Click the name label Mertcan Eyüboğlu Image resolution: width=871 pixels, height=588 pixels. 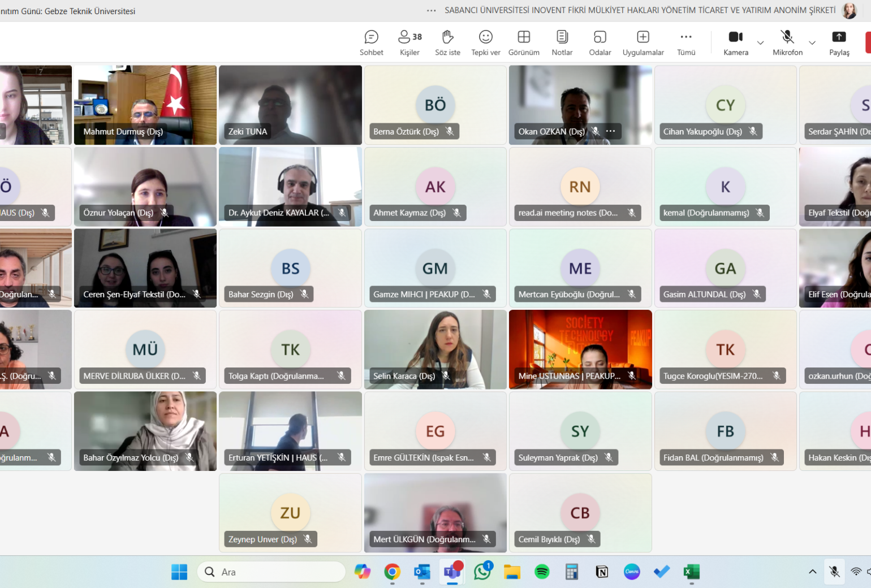pyautogui.click(x=569, y=294)
